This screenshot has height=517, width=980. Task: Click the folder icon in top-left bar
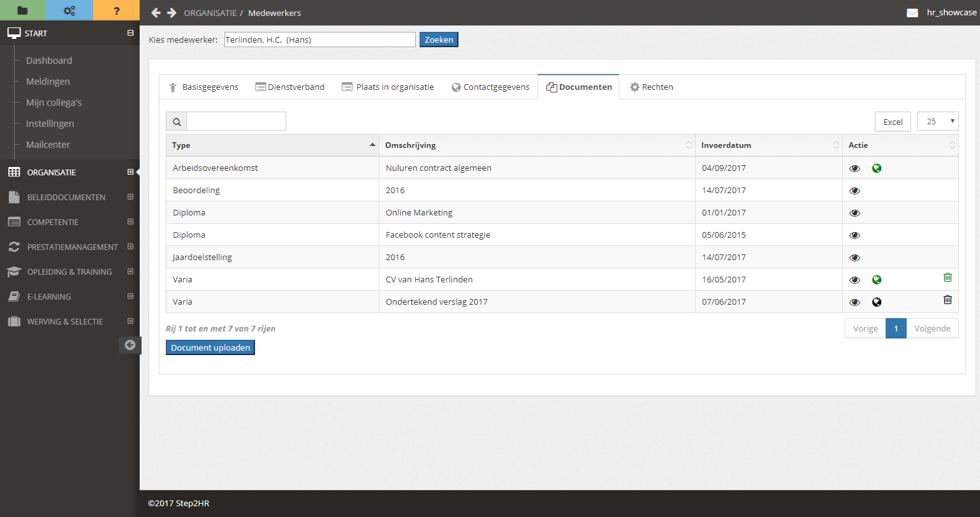coord(22,10)
